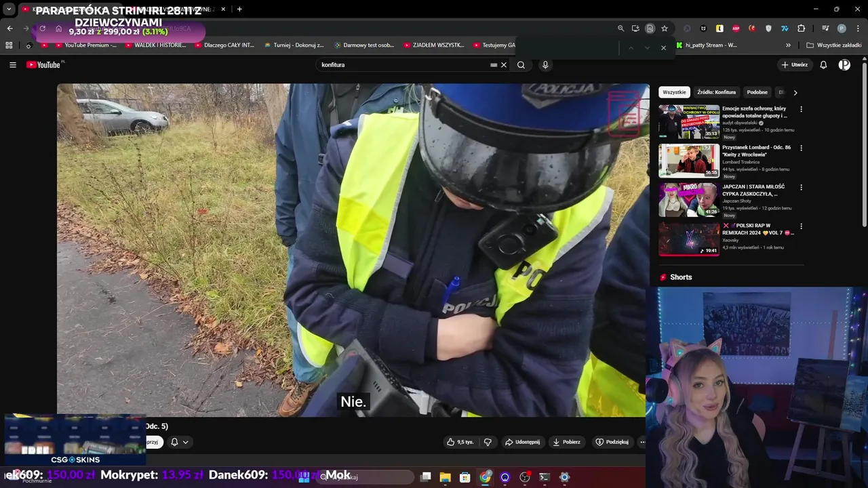Open the Wszystkie zakładki bookmarks folder
868x488 pixels.
click(835, 45)
